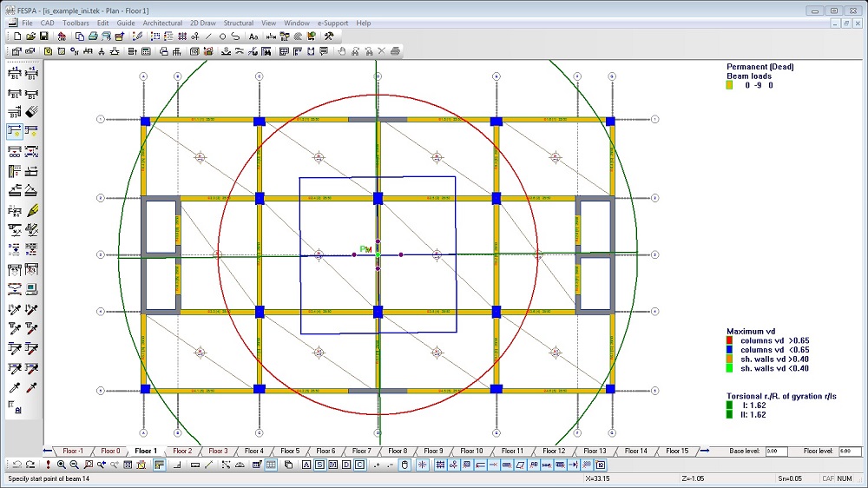This screenshot has height=488, width=868.
Task: Select the Text 'Aa' tool
Action: click(253, 36)
